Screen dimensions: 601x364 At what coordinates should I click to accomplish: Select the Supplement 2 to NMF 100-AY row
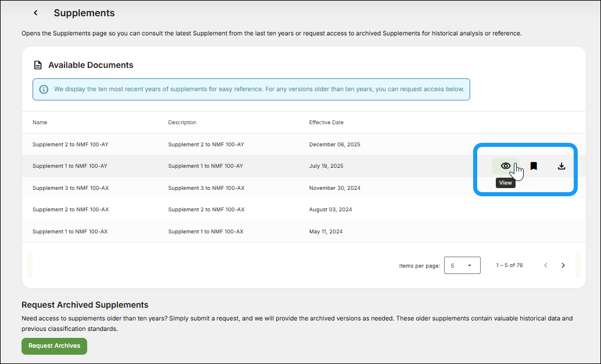pyautogui.click(x=70, y=145)
